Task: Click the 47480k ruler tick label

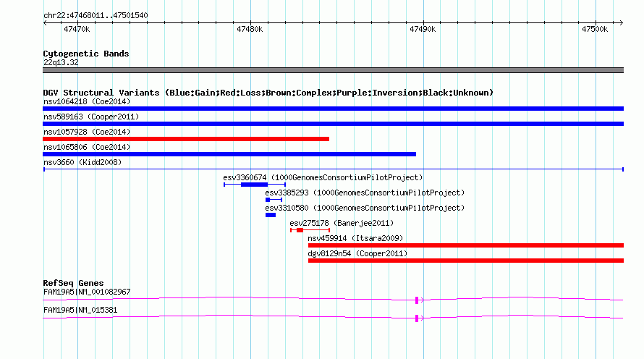Action: pos(250,29)
